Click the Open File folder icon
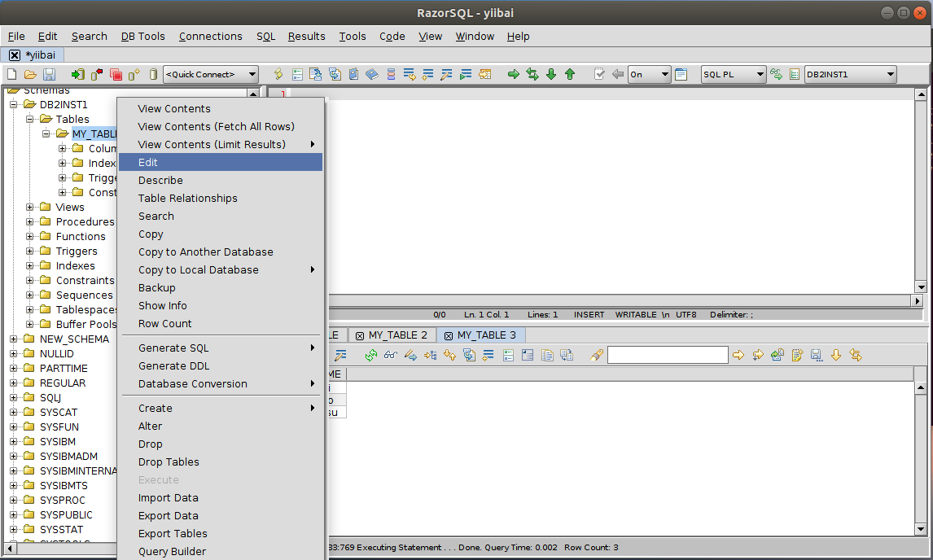 30,74
